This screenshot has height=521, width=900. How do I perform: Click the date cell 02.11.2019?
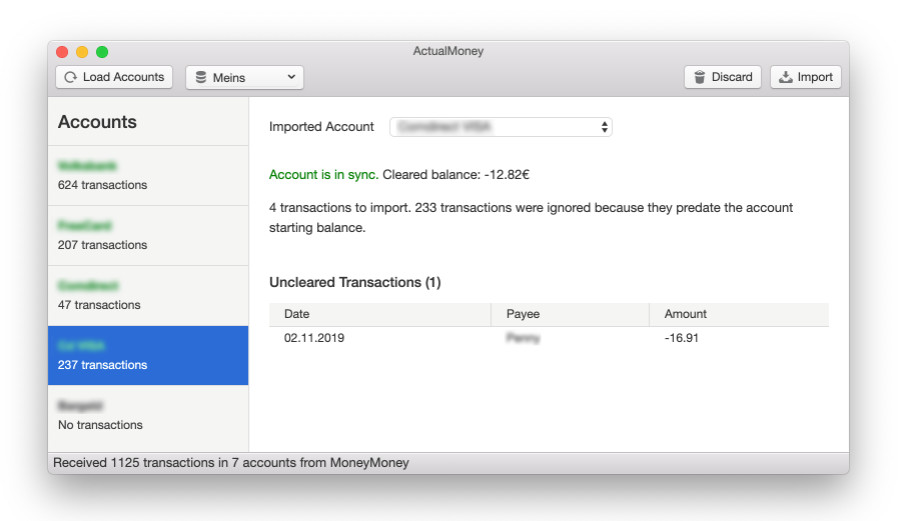point(314,338)
